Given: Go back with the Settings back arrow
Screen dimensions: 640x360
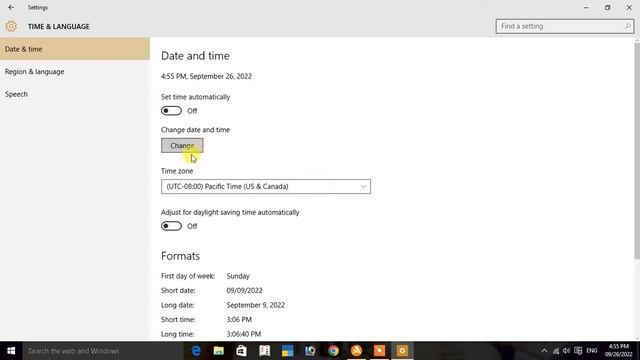Looking at the screenshot, I should (x=11, y=7).
